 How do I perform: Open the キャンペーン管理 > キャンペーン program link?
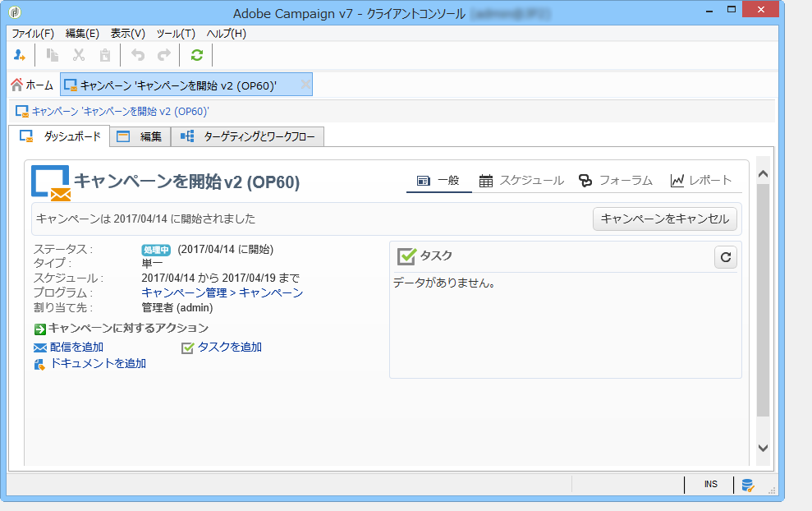point(222,292)
